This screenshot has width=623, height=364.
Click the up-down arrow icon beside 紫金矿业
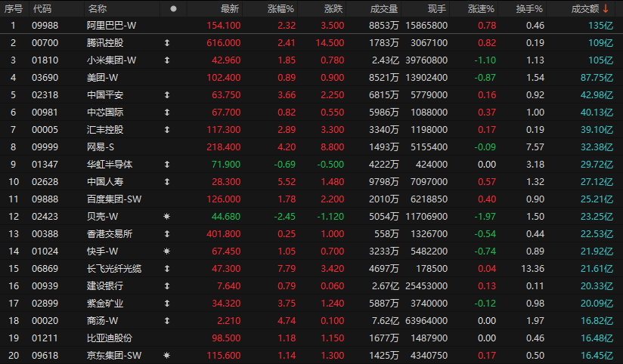pyautogui.click(x=167, y=304)
